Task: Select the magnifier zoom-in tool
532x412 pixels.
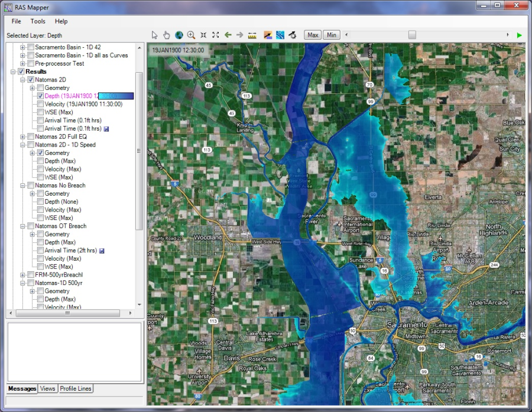Action: [x=191, y=35]
